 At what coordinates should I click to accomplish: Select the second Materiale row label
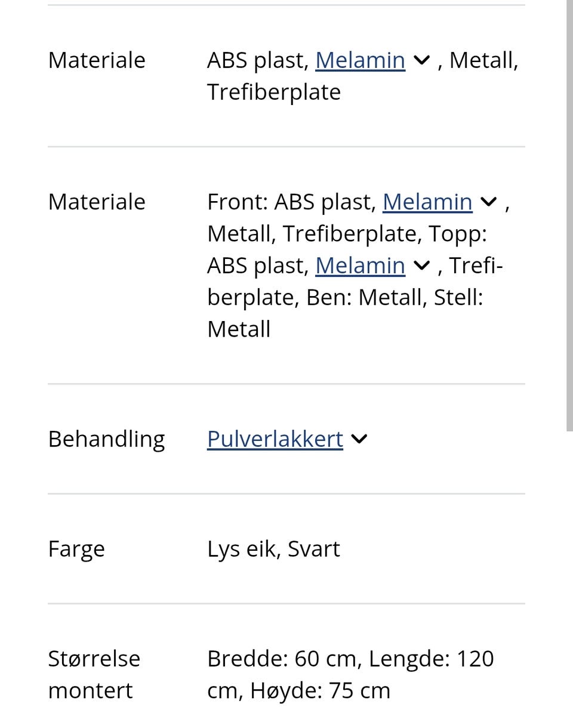coord(97,202)
